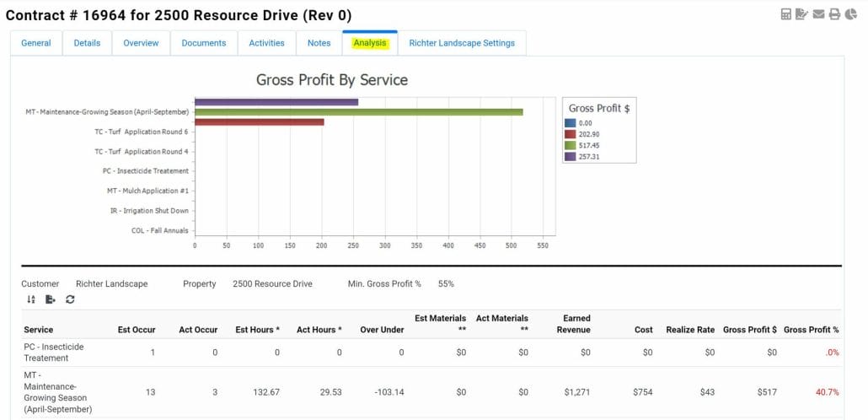Click the green 517.45 legend swatch
This screenshot has width=868, height=420.
click(x=571, y=145)
